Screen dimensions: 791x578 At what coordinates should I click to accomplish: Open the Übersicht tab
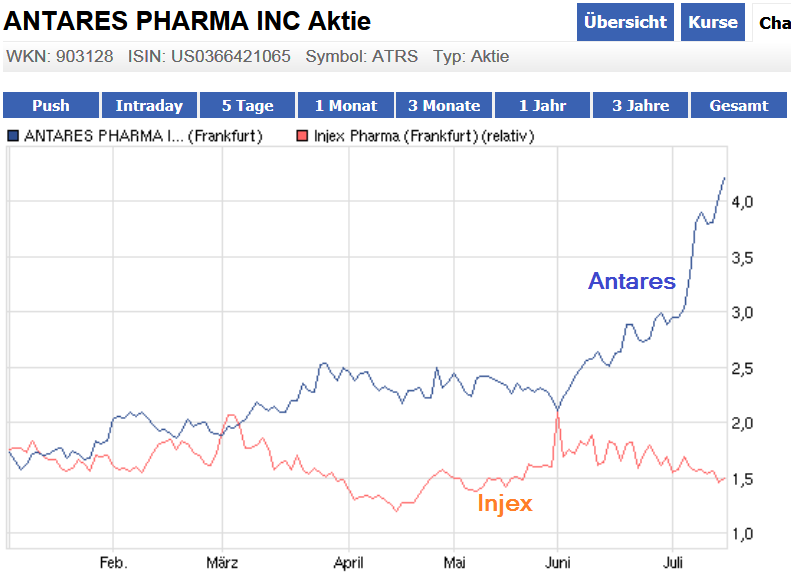coord(626,22)
